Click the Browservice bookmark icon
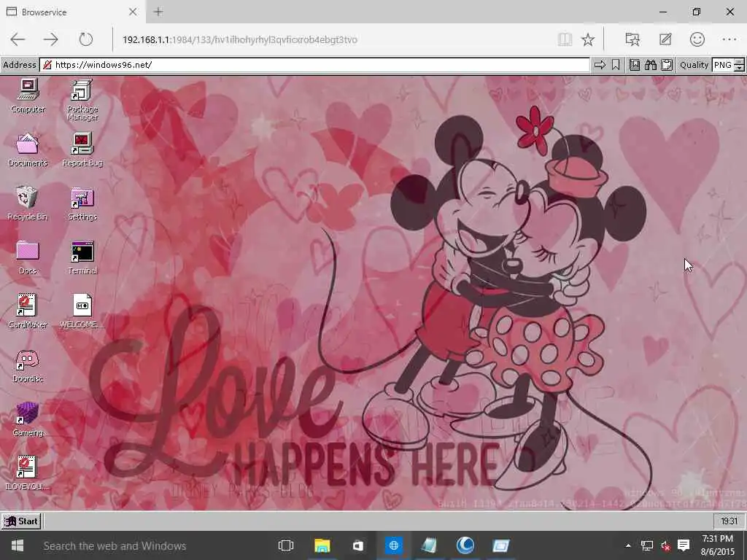 point(616,65)
